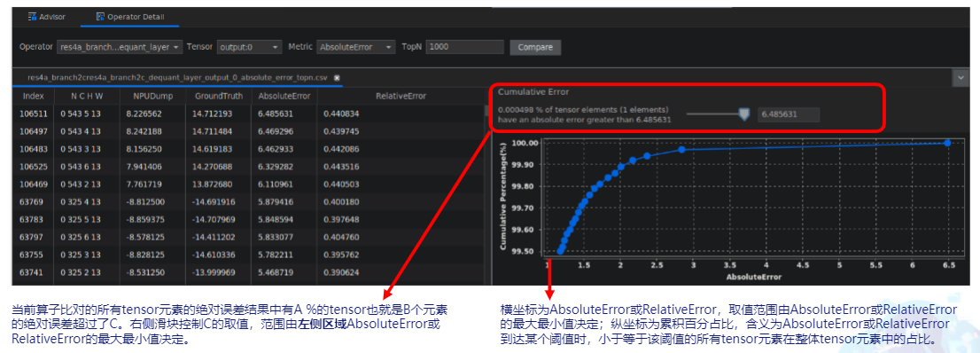Sort by the AbsoluteError column header

pyautogui.click(x=284, y=97)
